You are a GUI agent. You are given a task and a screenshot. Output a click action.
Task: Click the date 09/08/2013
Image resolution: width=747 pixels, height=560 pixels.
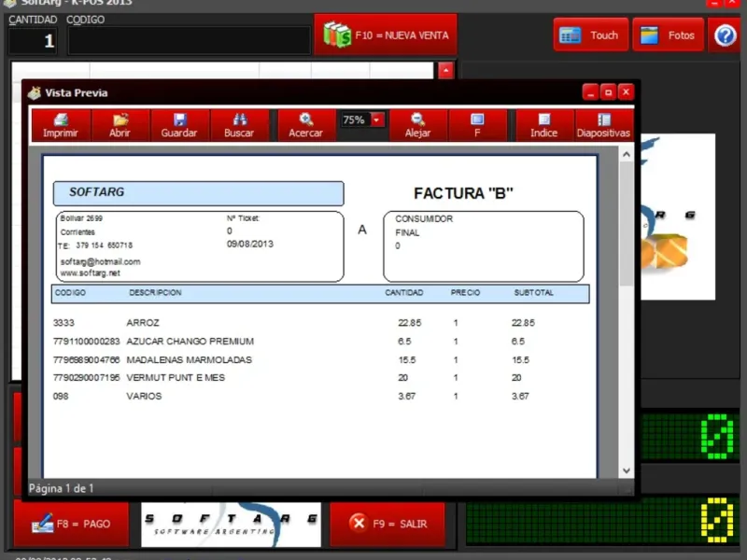[250, 244]
